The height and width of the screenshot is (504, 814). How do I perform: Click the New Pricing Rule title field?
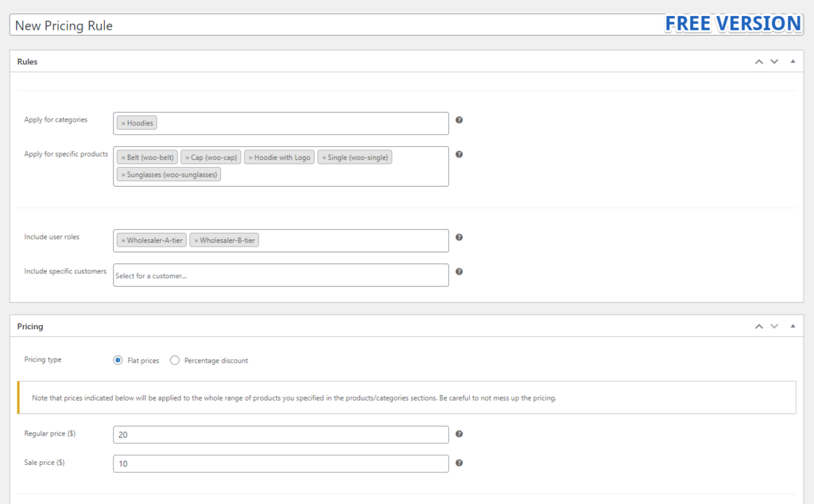(x=238, y=25)
